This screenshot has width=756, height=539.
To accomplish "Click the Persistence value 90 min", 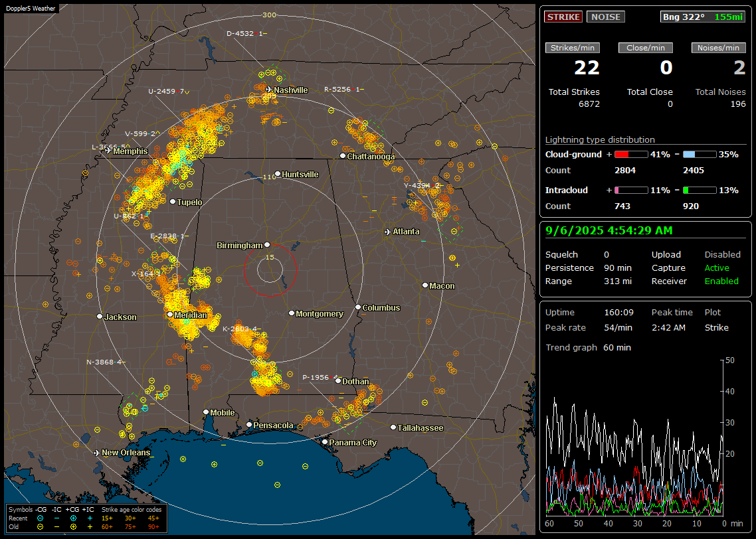I will point(618,268).
